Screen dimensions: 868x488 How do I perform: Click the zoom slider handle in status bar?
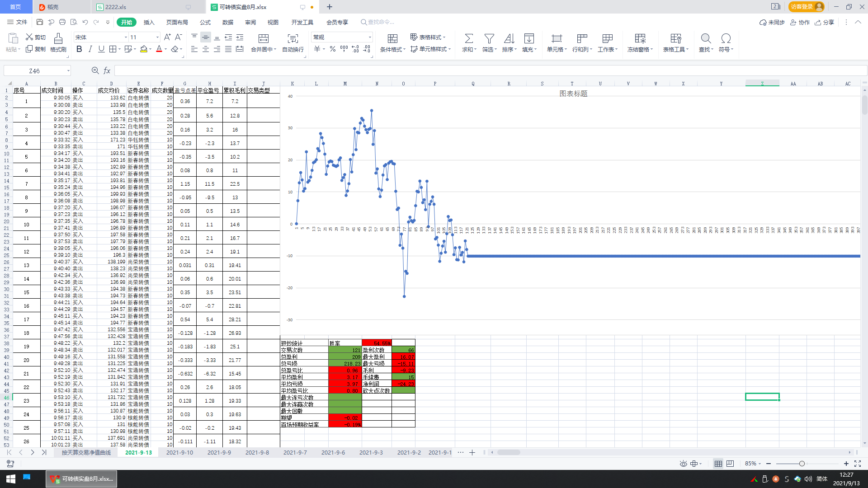[802, 464]
